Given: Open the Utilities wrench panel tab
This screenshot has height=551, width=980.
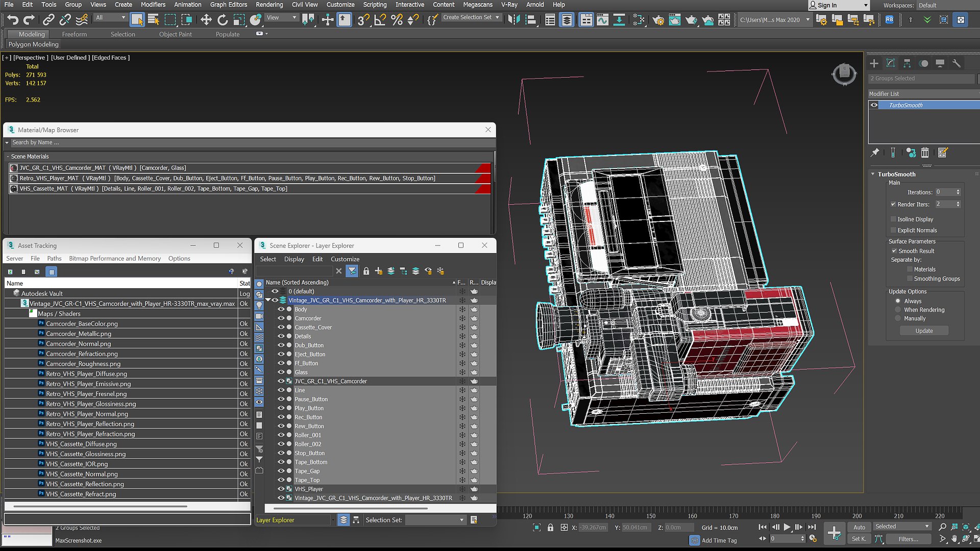Looking at the screenshot, I should point(957,63).
